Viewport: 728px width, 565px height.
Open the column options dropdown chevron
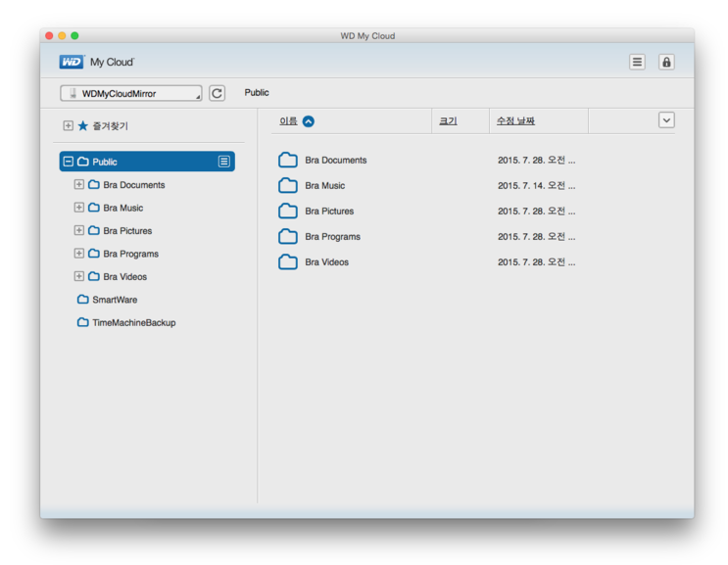666,120
